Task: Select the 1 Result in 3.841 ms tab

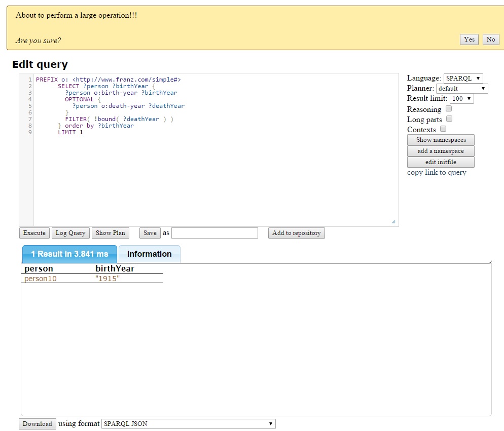Action: tap(69, 254)
